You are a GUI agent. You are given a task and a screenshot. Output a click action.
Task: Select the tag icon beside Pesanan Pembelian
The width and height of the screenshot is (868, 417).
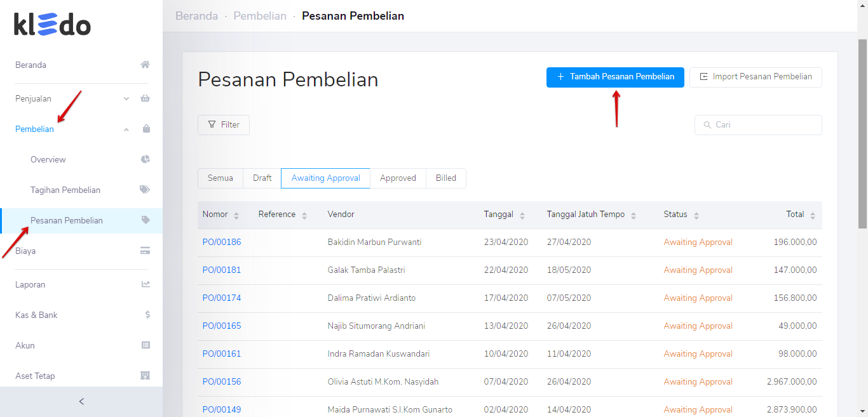[x=145, y=220]
